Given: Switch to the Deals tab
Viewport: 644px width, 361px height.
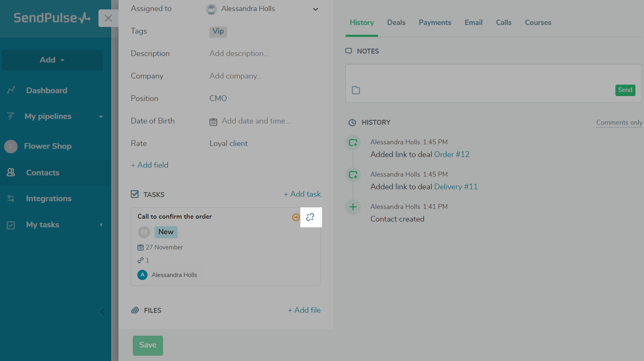Looking at the screenshot, I should tap(396, 22).
